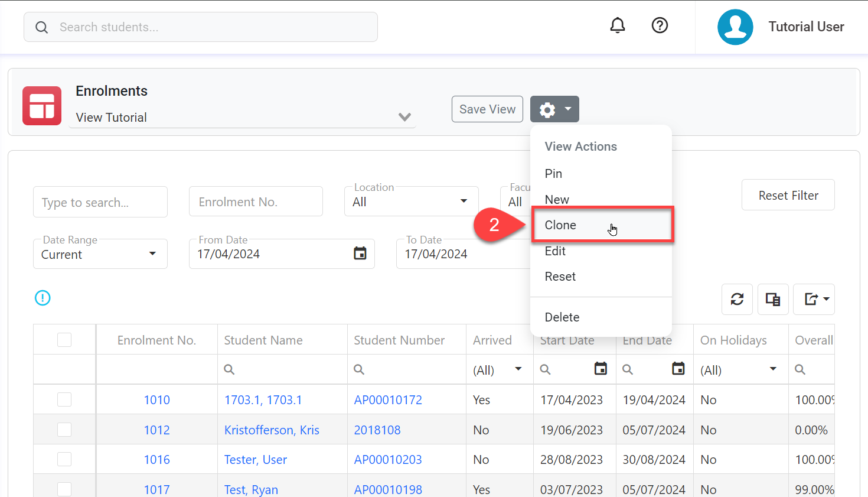Image resolution: width=868 pixels, height=497 pixels.
Task: Sort by the Enrolment No. column header
Action: tap(156, 340)
